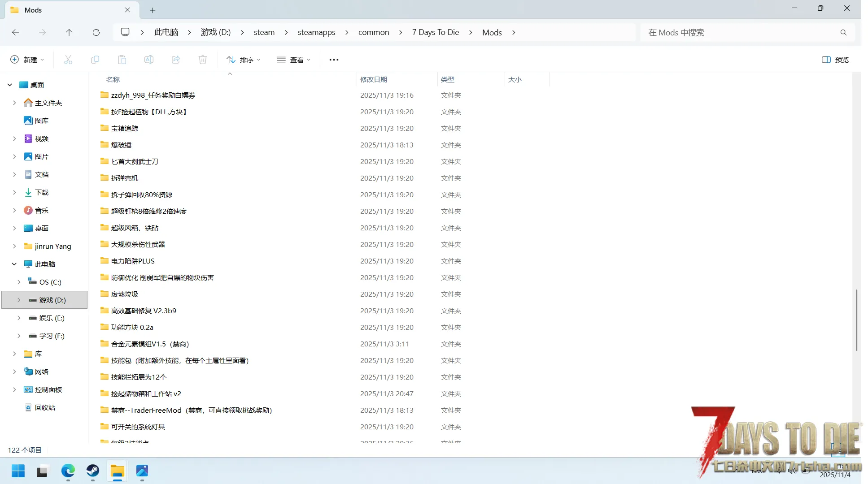Click the Share icon in toolbar
The image size is (868, 484).
tap(176, 60)
